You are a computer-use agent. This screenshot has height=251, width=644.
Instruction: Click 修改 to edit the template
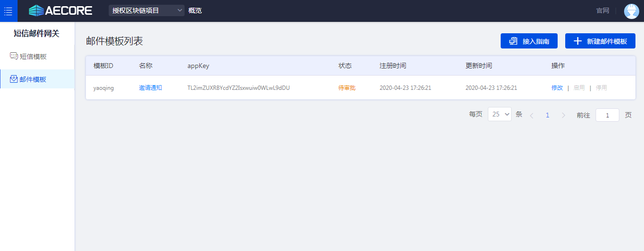pyautogui.click(x=557, y=88)
